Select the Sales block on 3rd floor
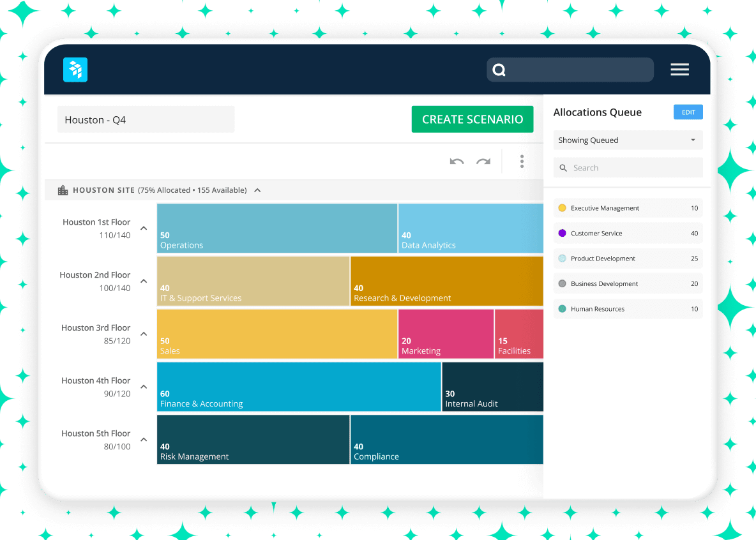756x540 pixels. [276, 334]
